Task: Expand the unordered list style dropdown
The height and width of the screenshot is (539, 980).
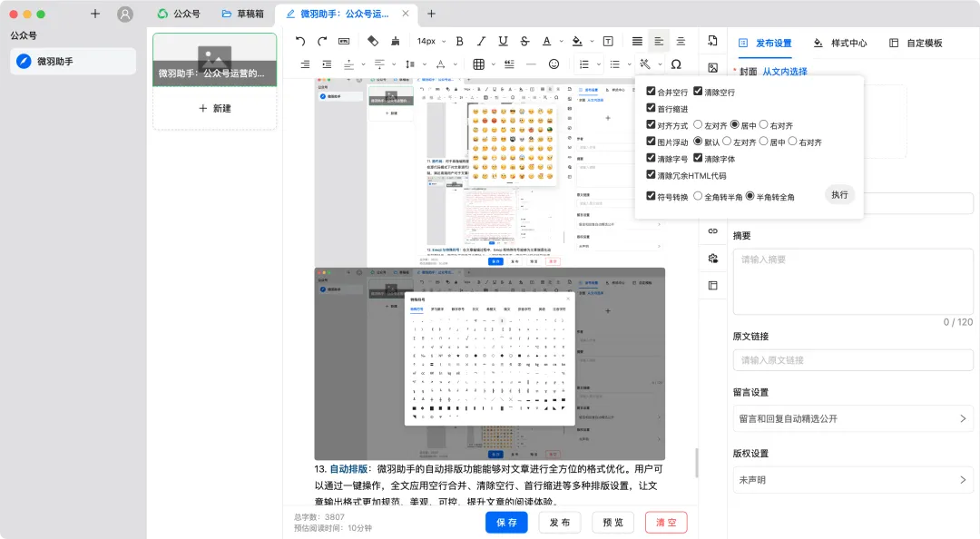Action: (x=630, y=64)
